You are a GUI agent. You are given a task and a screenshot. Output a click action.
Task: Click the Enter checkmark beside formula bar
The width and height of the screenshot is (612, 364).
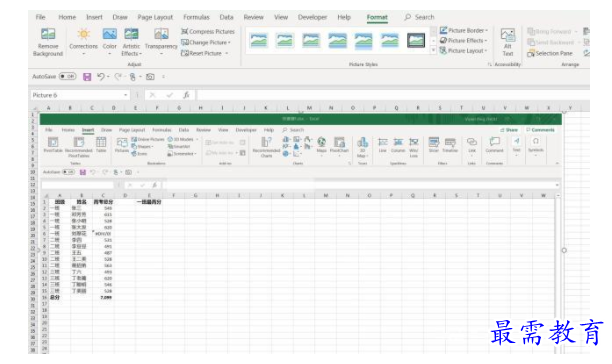tap(170, 95)
